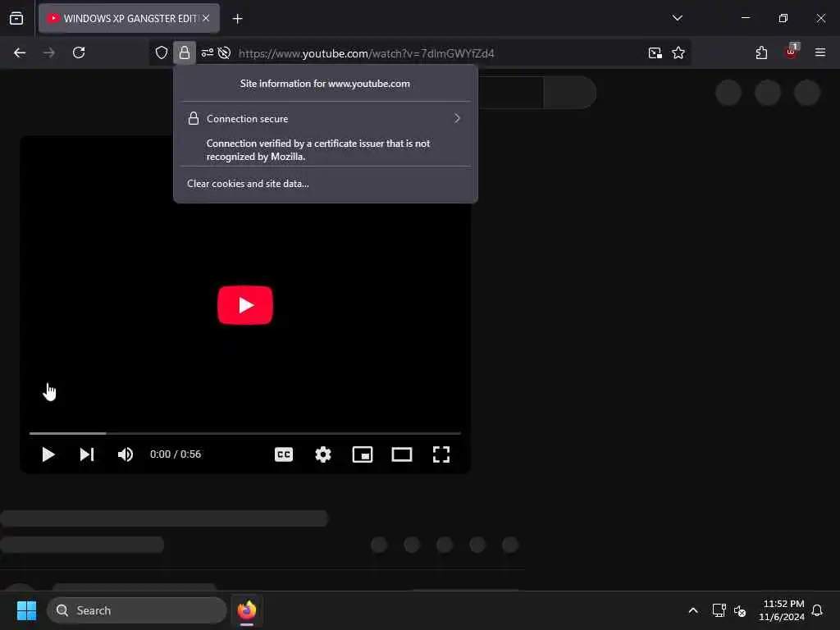
Task: Reload the current page
Action: click(79, 52)
